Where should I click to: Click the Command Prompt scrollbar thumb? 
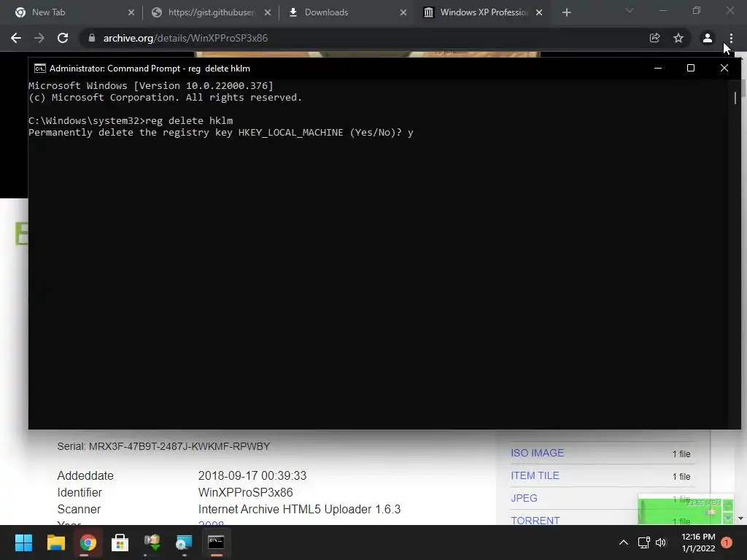[x=735, y=98]
